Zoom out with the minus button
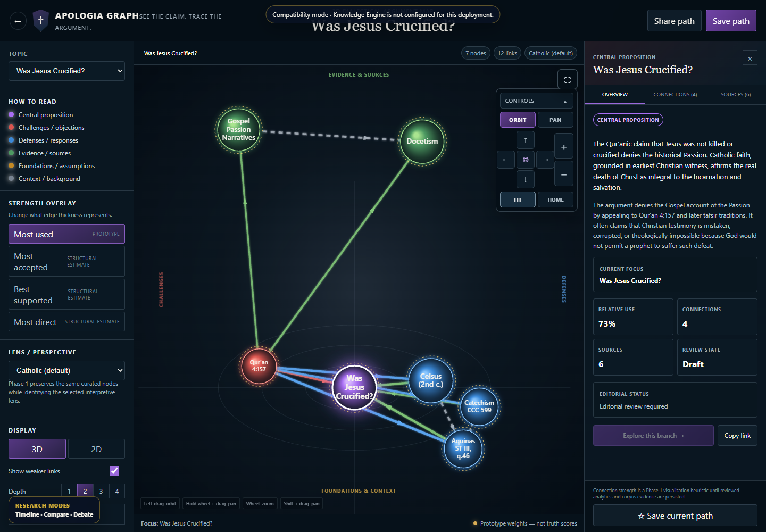Viewport: 766px width, 532px height. coord(564,174)
